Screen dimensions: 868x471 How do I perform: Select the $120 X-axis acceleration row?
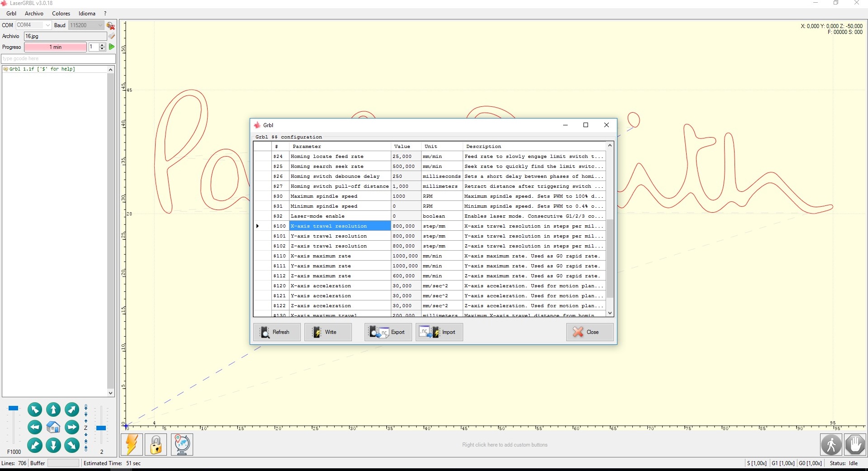coord(430,286)
